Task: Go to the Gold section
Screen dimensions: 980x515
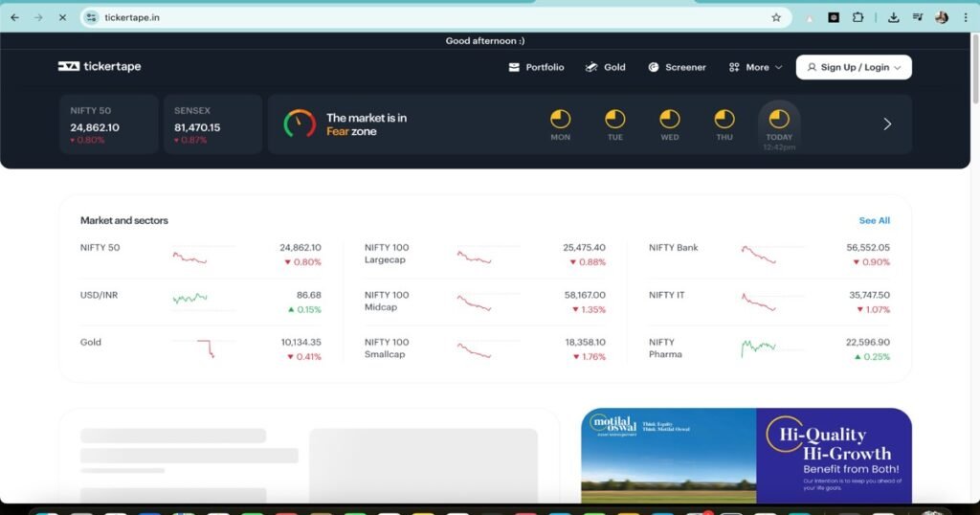Action: 605,67
